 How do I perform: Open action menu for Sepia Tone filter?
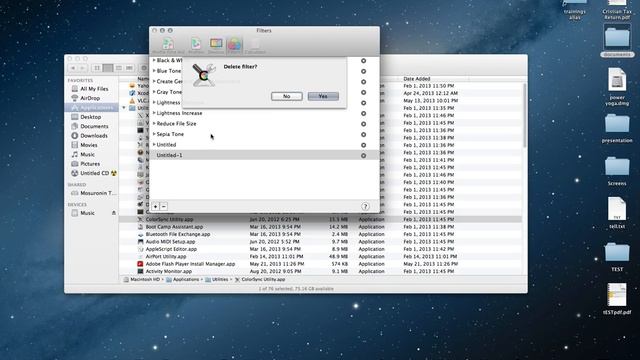pyautogui.click(x=363, y=134)
